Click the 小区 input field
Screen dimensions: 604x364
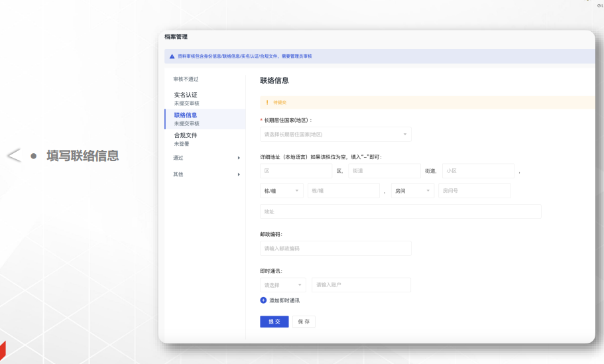(x=478, y=171)
